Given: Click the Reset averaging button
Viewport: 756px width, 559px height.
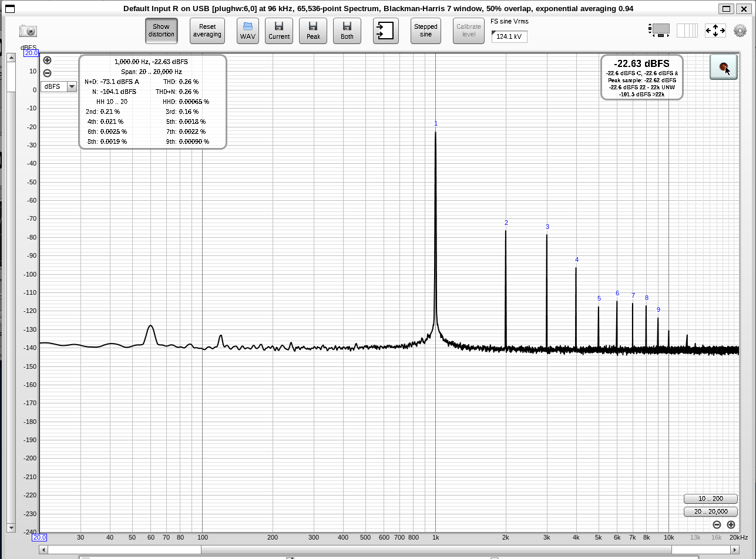Looking at the screenshot, I should click(207, 31).
